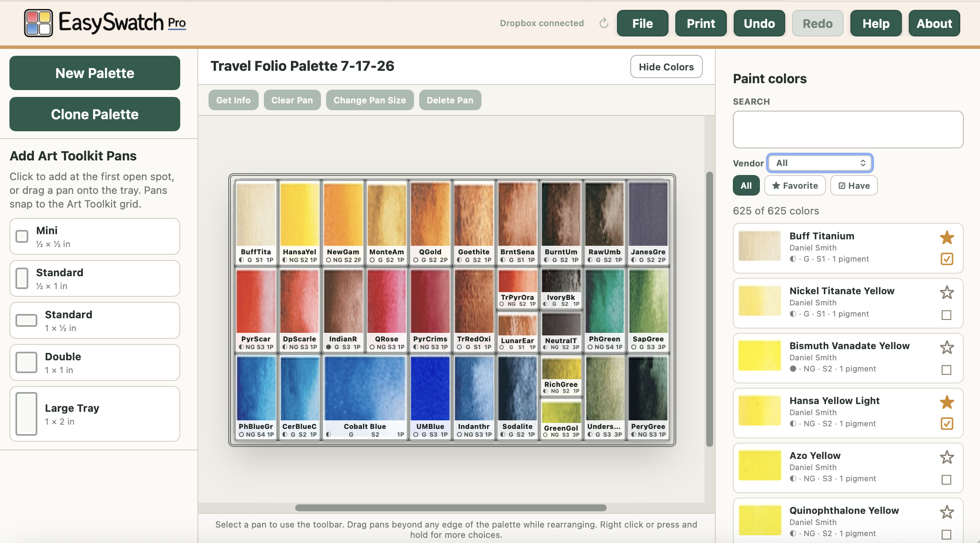Viewport: 980px width, 543px height.
Task: Filter paint colors by Have
Action: [854, 186]
